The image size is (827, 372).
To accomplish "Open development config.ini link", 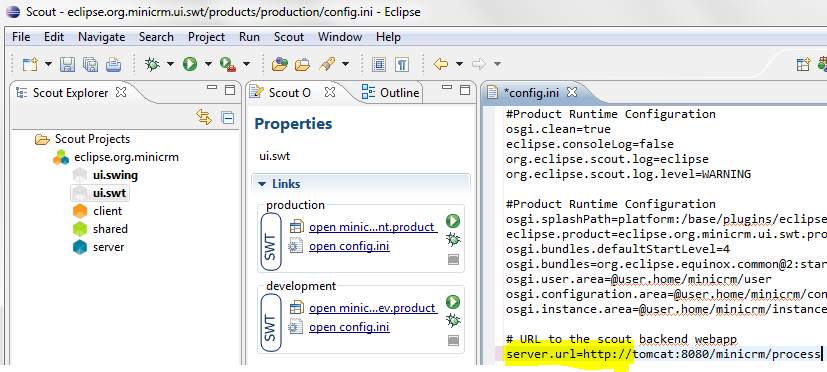I will [x=349, y=327].
